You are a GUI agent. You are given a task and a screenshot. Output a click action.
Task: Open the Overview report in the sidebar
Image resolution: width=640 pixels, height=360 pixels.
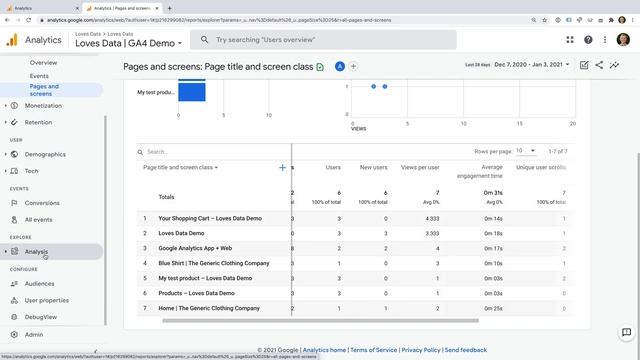click(43, 63)
